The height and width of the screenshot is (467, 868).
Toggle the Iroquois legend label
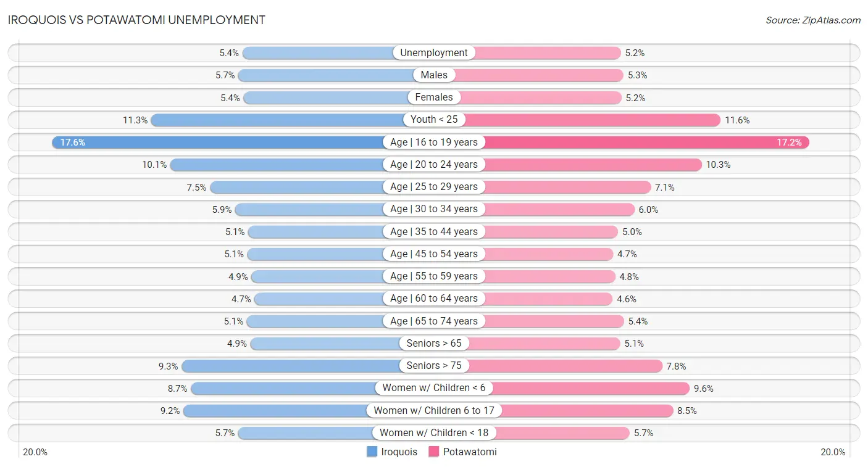[x=399, y=452]
